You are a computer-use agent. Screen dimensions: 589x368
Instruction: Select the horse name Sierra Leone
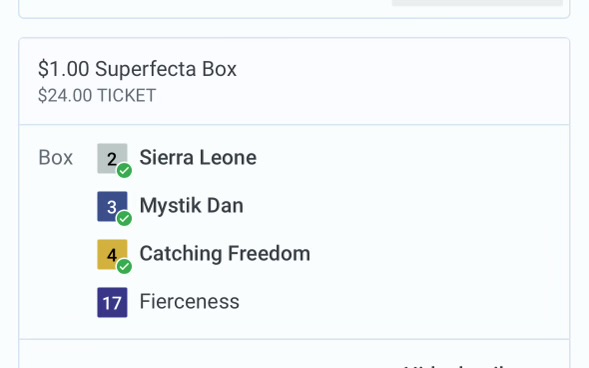[x=198, y=157]
